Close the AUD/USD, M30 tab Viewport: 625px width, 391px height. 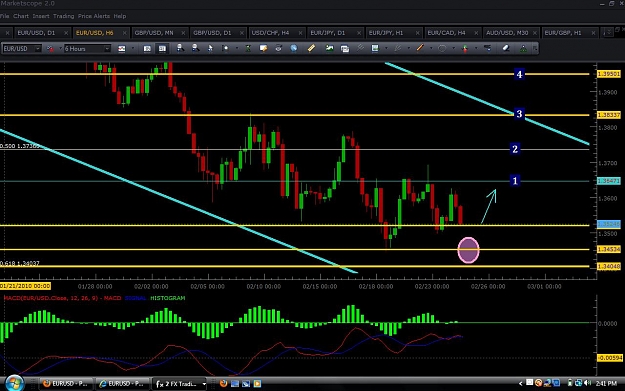point(535,33)
